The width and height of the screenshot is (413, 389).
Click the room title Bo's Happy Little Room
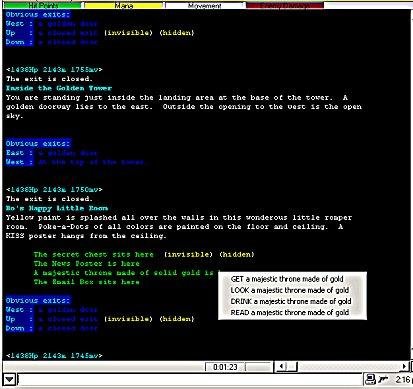(57, 208)
